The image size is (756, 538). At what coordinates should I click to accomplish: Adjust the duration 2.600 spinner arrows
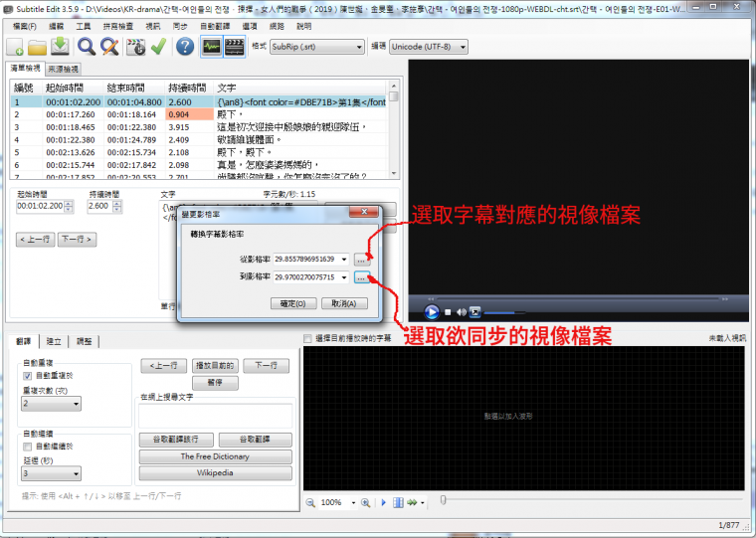[x=116, y=206]
